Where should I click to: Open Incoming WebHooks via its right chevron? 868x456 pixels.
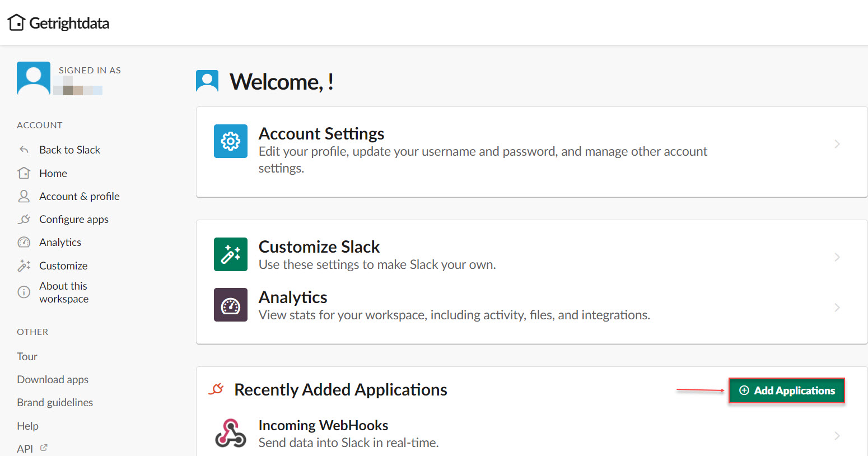[837, 436]
